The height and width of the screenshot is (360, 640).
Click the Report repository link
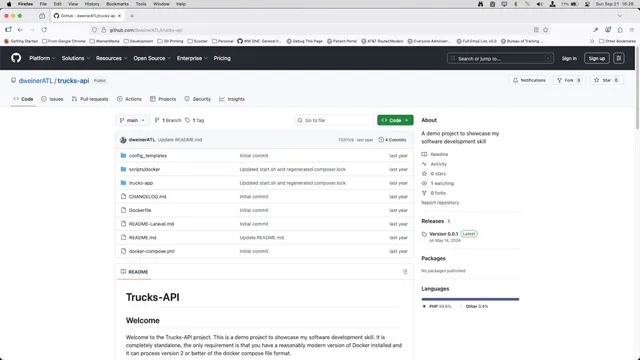coord(440,203)
